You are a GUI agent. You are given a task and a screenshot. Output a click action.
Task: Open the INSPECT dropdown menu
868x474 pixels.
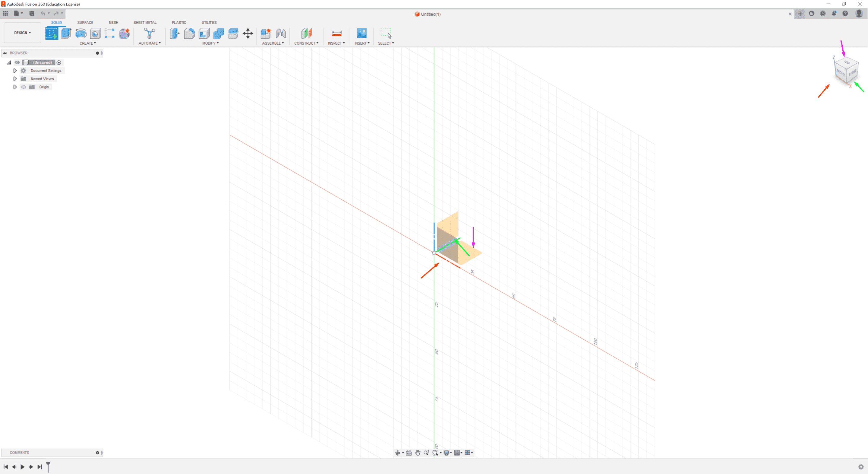pos(336,43)
